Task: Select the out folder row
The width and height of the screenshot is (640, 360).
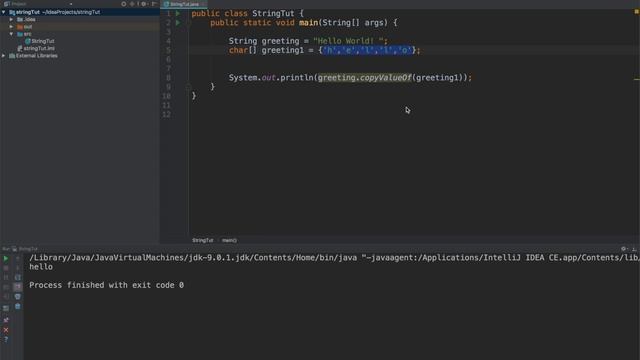Action: [80, 27]
